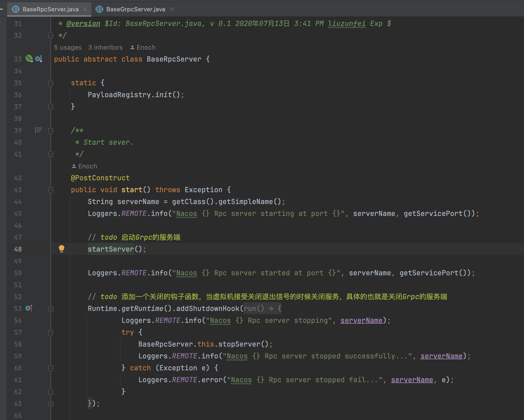
Task: Click underlined serverName on line 56
Action: (x=361, y=320)
